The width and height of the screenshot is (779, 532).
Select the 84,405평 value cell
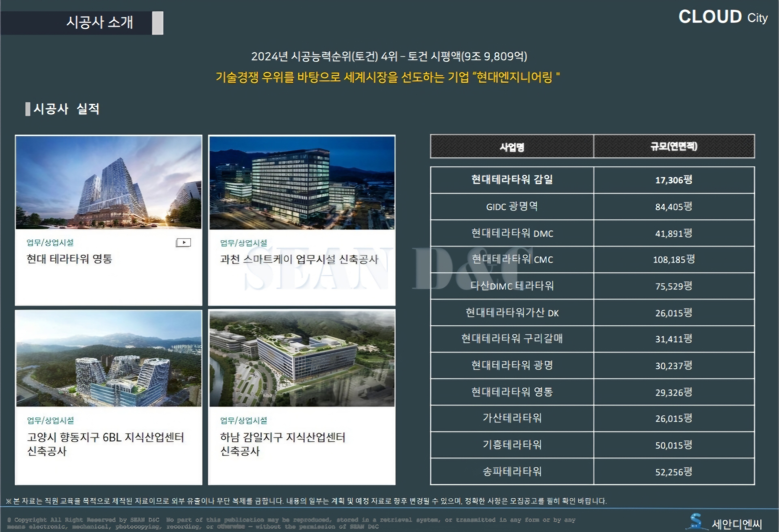[x=674, y=207]
